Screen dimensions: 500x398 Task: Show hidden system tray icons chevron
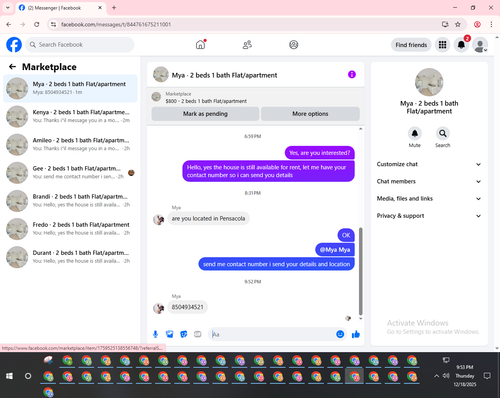436,376
